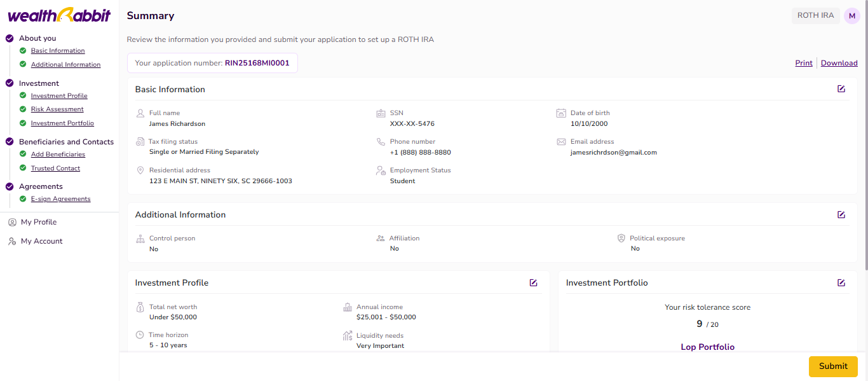Collapse the Investment sidebar section
Viewport: 868px width, 381px height.
[39, 83]
